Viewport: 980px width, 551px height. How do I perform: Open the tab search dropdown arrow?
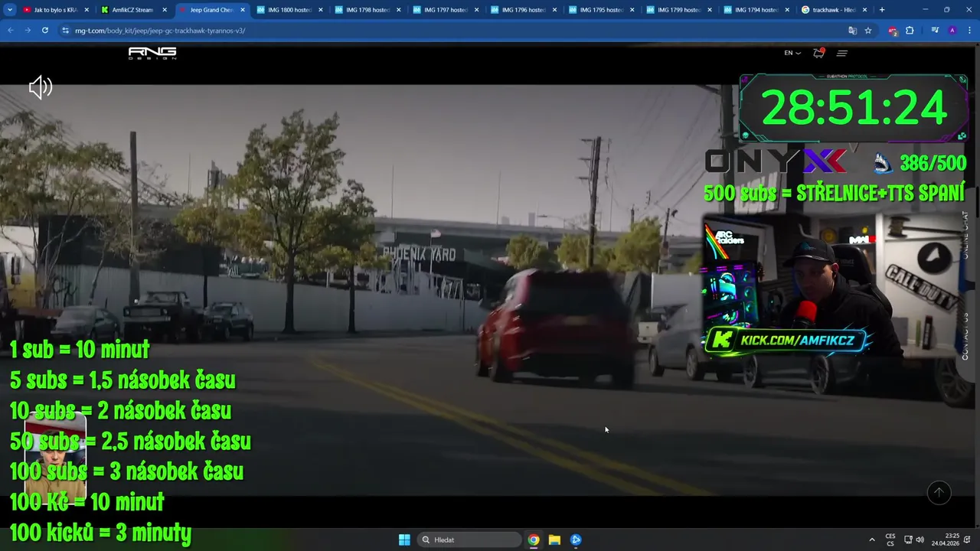pos(10,10)
